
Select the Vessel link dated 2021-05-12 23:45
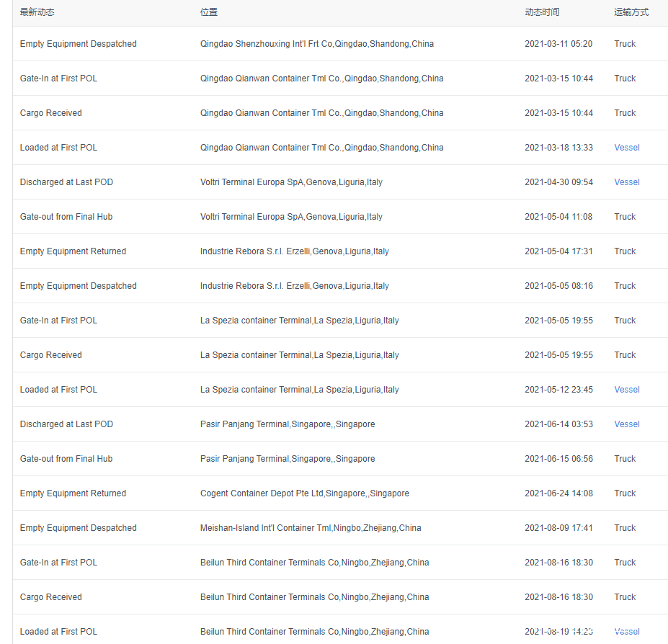[x=626, y=390]
